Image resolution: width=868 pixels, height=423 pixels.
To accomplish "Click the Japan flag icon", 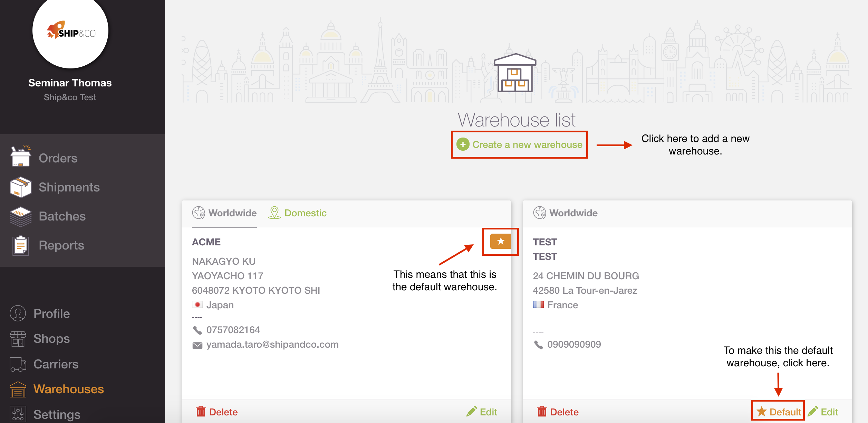I will (197, 304).
